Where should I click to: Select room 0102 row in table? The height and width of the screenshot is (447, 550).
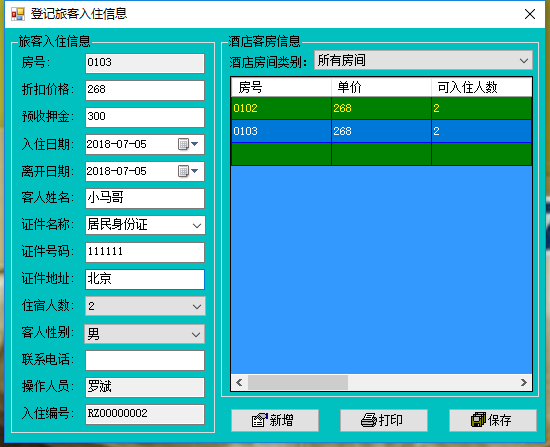[x=381, y=108]
